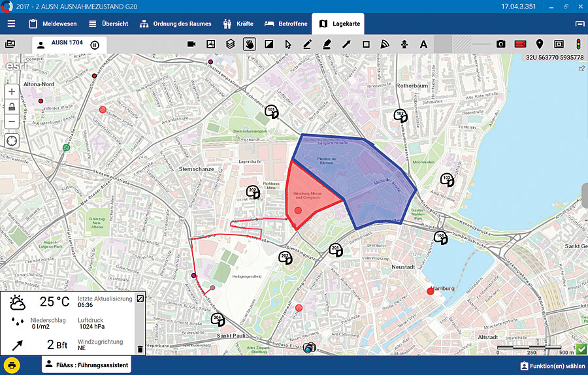This screenshot has width=588, height=375.
Task: Open the image gallery icon beside AUSN 1704
Action: click(x=10, y=44)
